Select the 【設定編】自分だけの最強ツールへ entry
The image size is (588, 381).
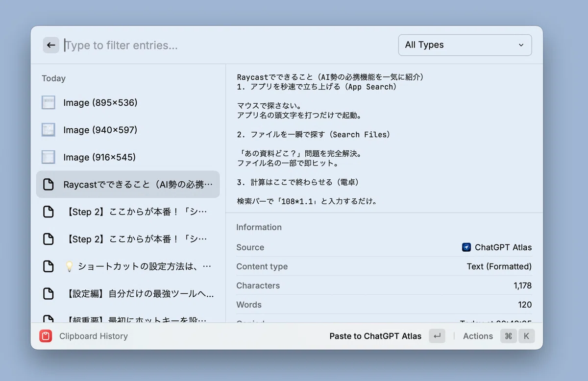(x=127, y=294)
